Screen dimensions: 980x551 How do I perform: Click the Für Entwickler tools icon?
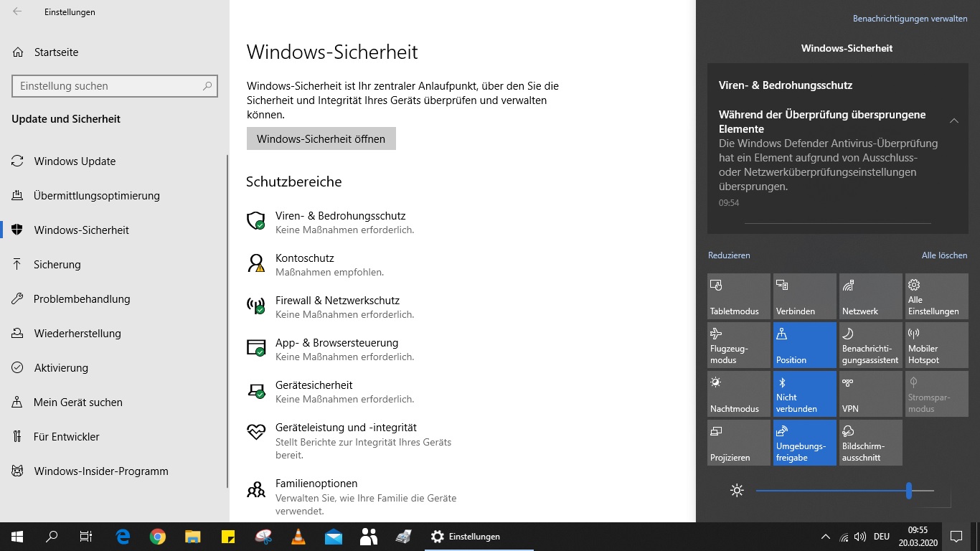tap(17, 437)
